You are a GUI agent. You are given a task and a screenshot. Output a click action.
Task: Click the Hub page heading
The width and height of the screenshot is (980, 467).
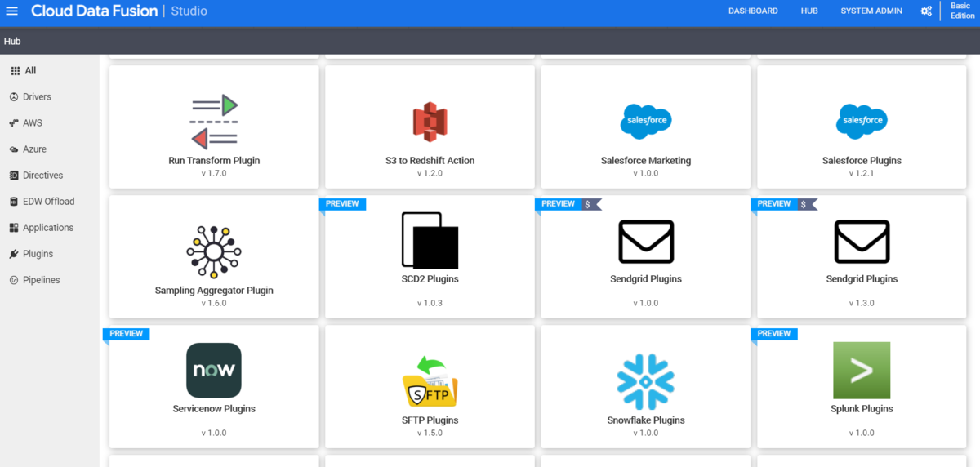pyautogui.click(x=12, y=41)
